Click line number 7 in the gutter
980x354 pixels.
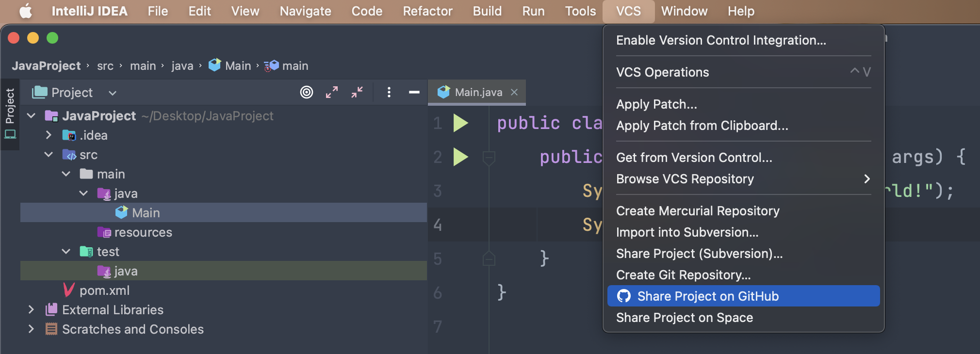438,326
